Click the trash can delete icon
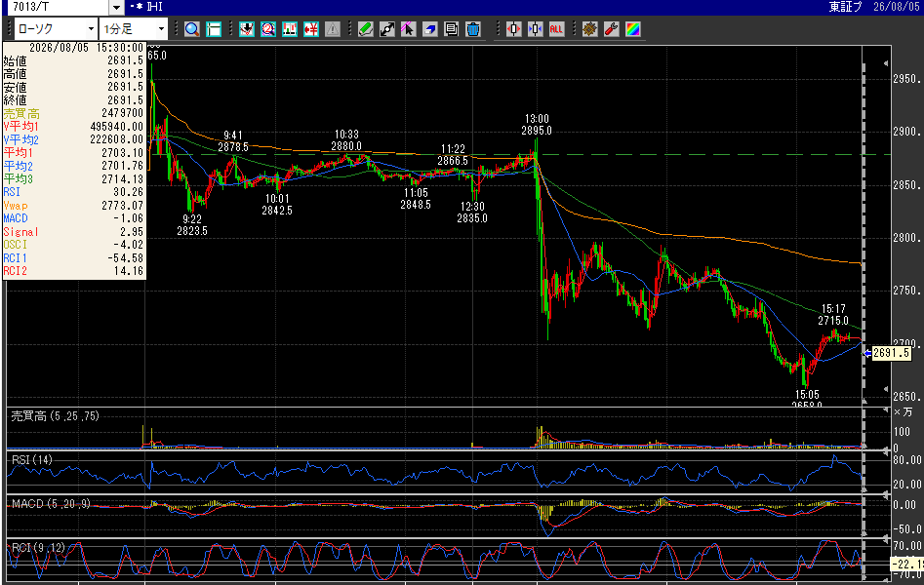The image size is (924, 585). (x=472, y=29)
